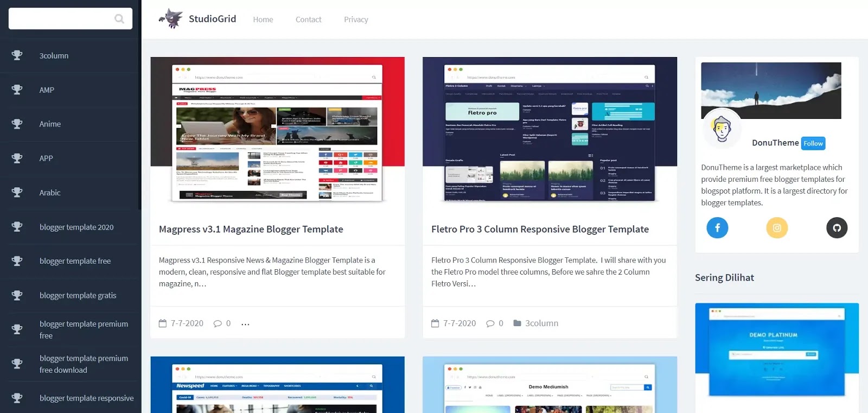The width and height of the screenshot is (868, 413).
Task: Open the Contact menu item
Action: coord(309,20)
